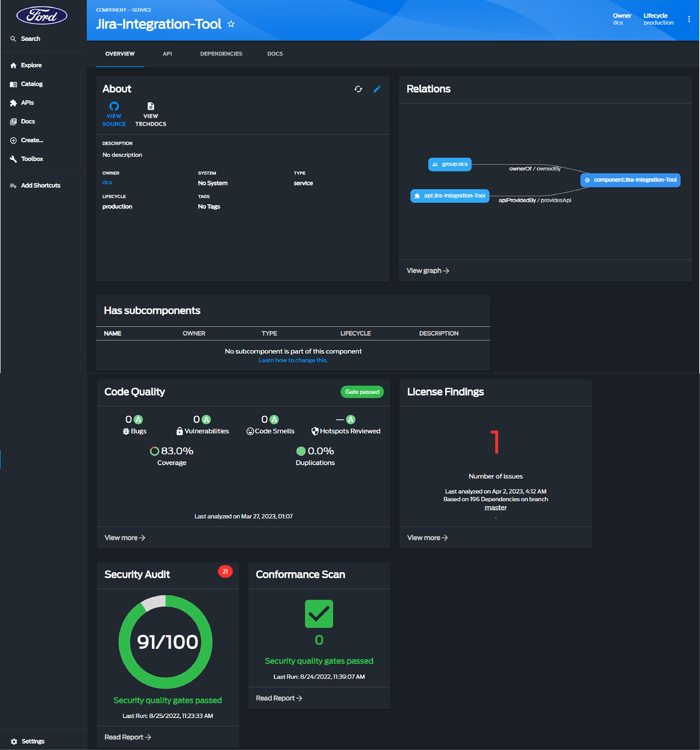Click the Create plus-circle icon

(13, 140)
